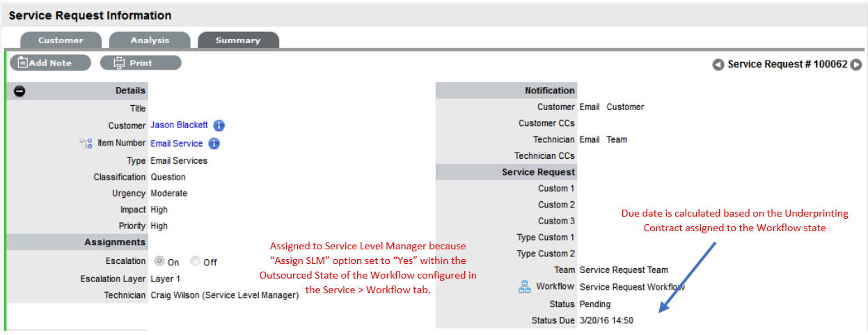Click the Service Request section header
This screenshot has height=335, width=868.
coord(506,172)
